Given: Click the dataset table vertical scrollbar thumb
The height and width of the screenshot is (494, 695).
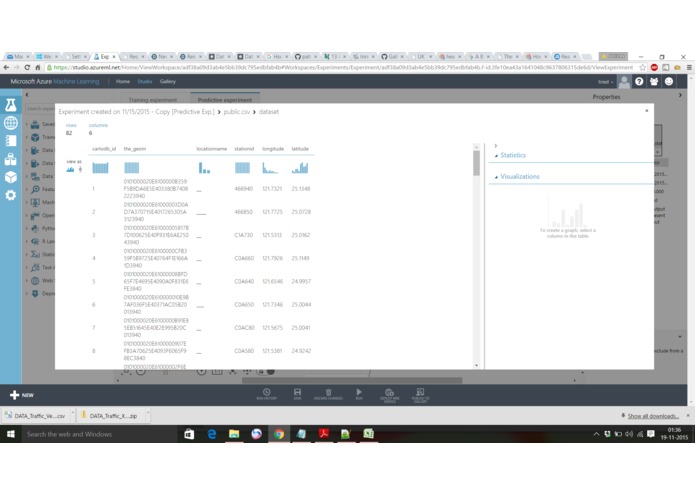Looking at the screenshot, I should point(476,163).
